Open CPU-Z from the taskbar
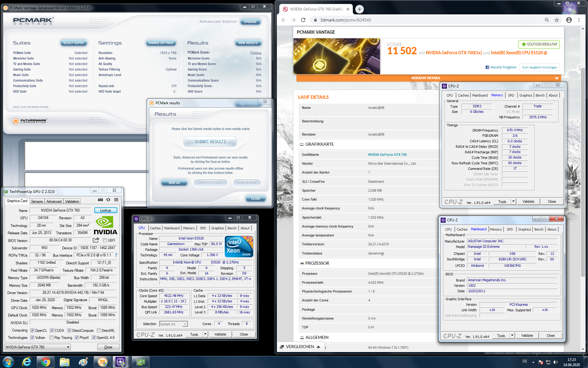 click(121, 362)
